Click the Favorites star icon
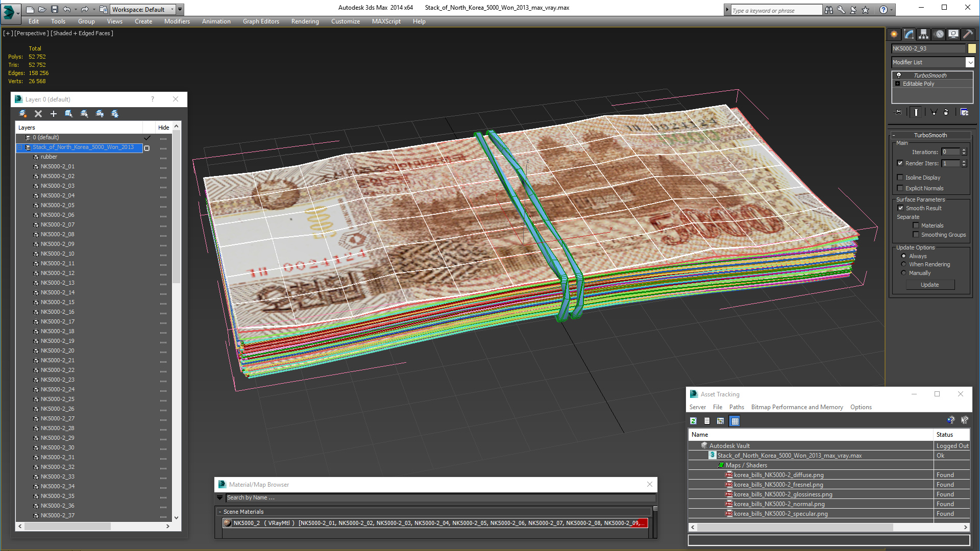The image size is (980, 551). point(866,10)
